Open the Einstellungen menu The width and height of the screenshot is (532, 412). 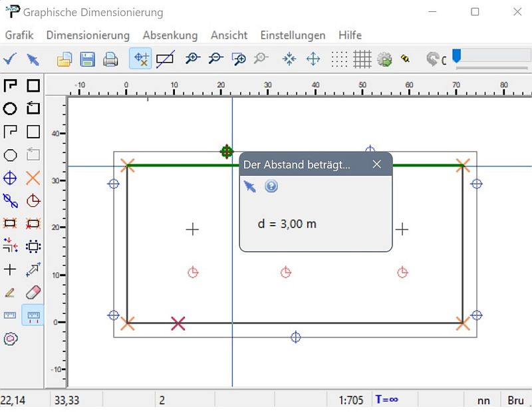click(x=293, y=35)
